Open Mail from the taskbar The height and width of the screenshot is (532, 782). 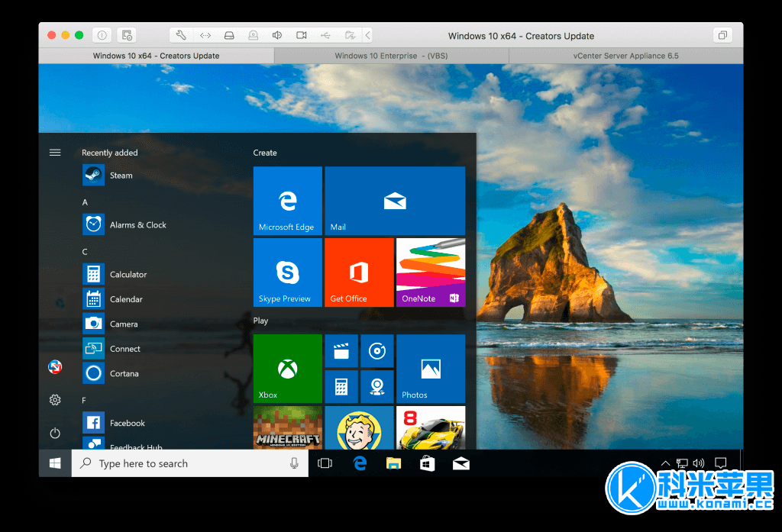click(x=460, y=463)
